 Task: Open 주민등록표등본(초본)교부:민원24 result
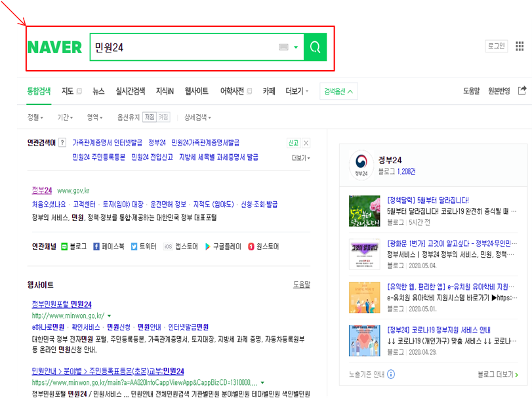[108, 371]
